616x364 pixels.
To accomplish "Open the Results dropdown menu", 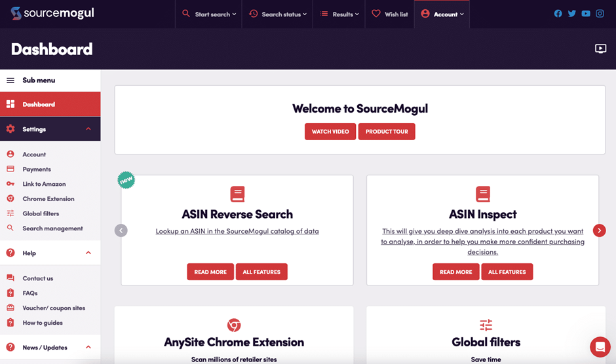I will tap(339, 14).
